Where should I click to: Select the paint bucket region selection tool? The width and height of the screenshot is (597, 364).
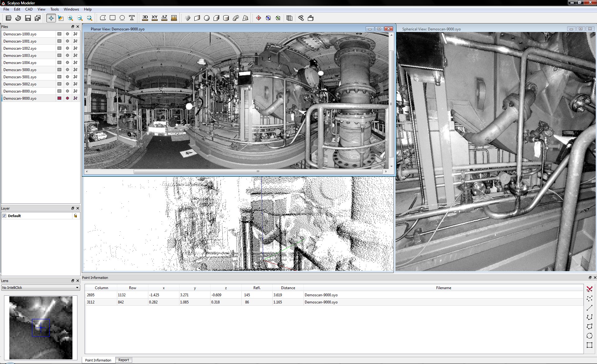click(61, 18)
